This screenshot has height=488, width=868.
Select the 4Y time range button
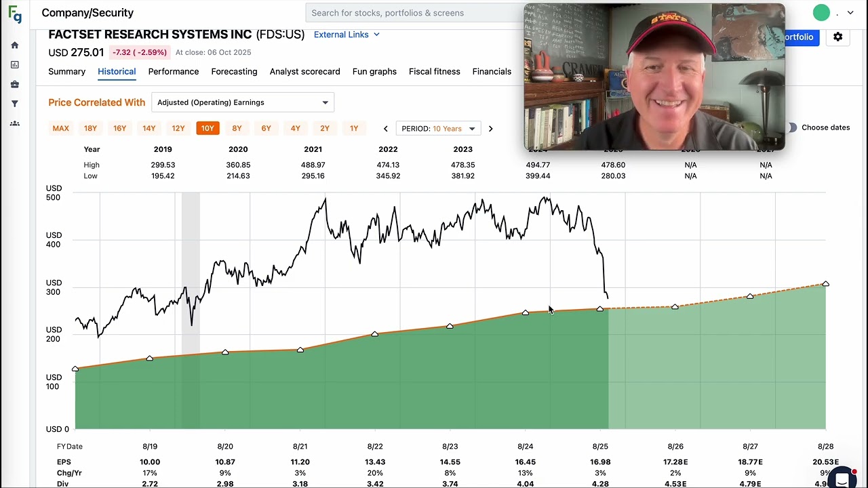point(296,128)
